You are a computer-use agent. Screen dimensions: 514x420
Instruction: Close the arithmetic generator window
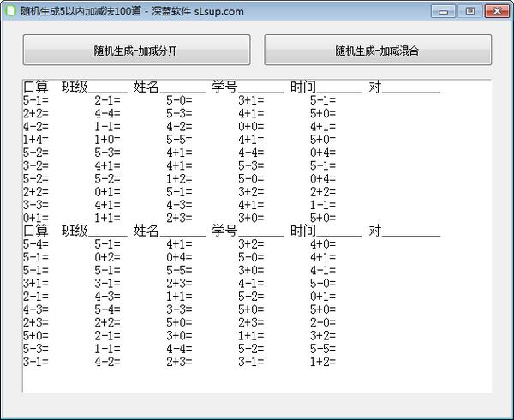pos(496,11)
